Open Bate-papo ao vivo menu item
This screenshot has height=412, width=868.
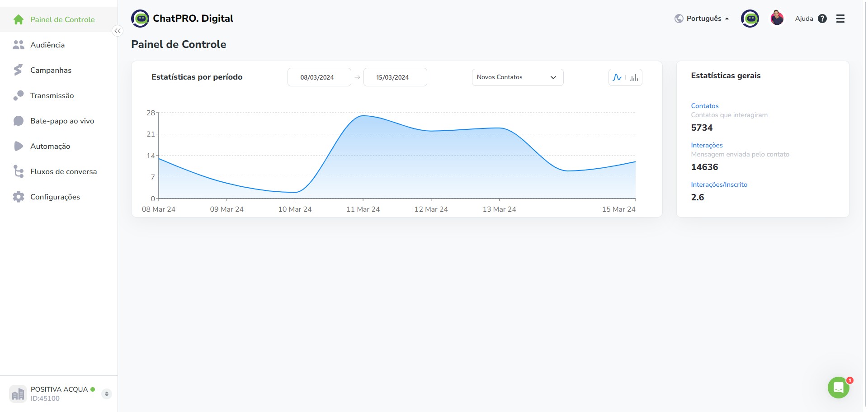pyautogui.click(x=59, y=121)
